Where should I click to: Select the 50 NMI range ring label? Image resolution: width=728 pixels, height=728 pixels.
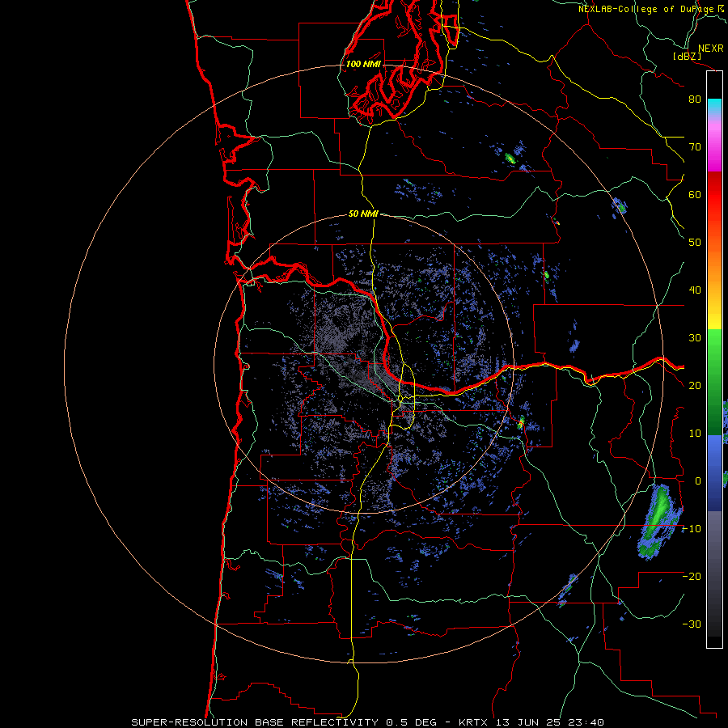363,214
